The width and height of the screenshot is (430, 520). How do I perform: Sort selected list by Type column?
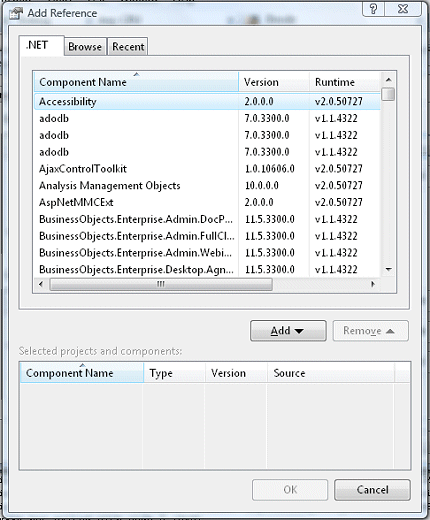(174, 373)
